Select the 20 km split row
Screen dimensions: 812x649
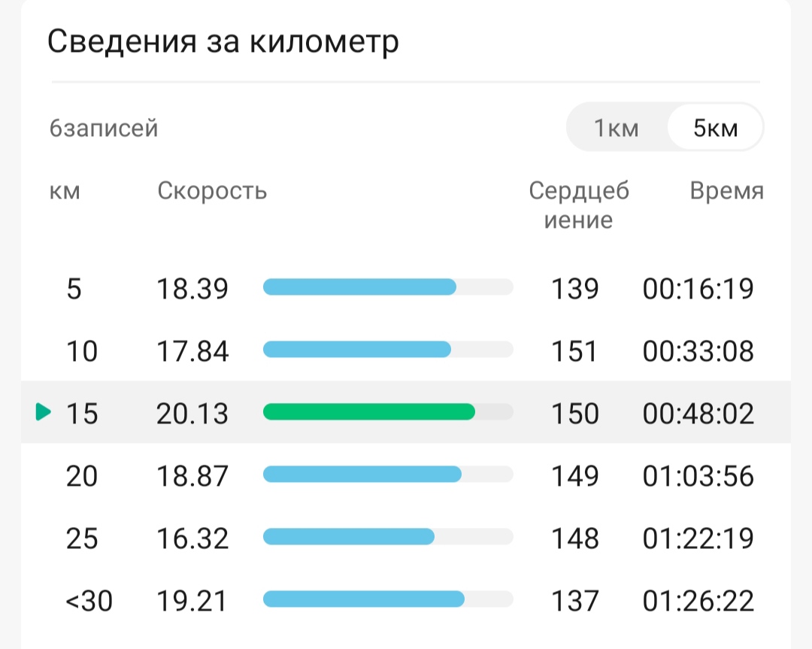click(x=406, y=475)
